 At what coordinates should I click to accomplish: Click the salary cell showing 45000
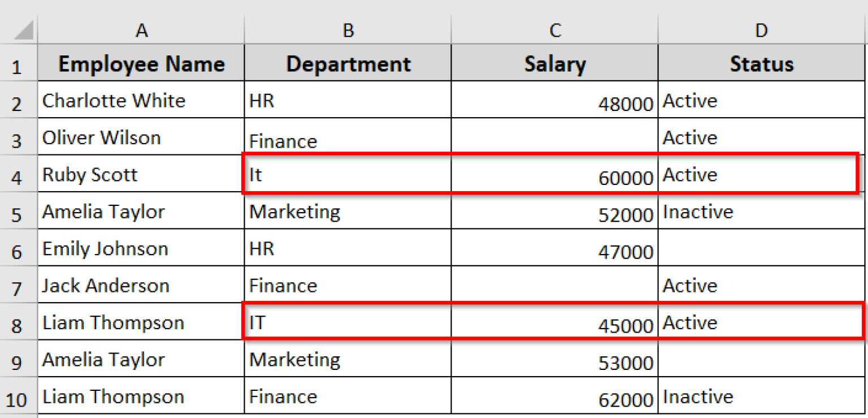pos(554,322)
